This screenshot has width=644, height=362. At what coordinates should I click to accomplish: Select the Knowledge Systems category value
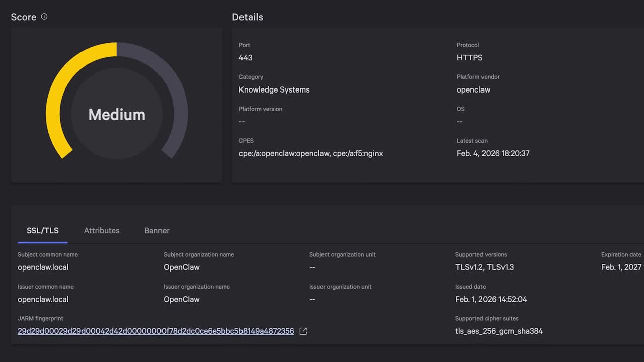click(274, 90)
